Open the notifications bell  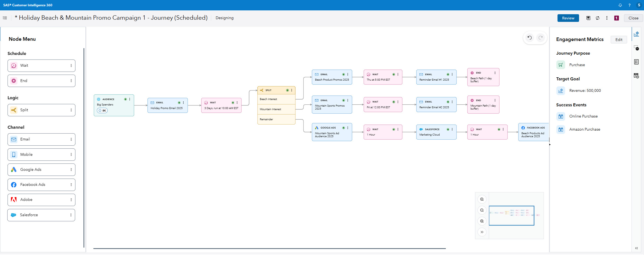coord(620,5)
